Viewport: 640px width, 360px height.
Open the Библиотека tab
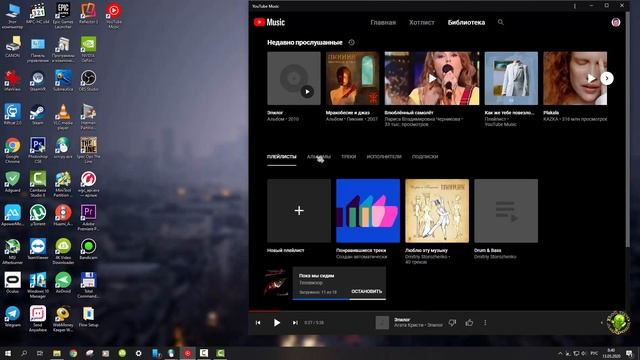tap(466, 22)
